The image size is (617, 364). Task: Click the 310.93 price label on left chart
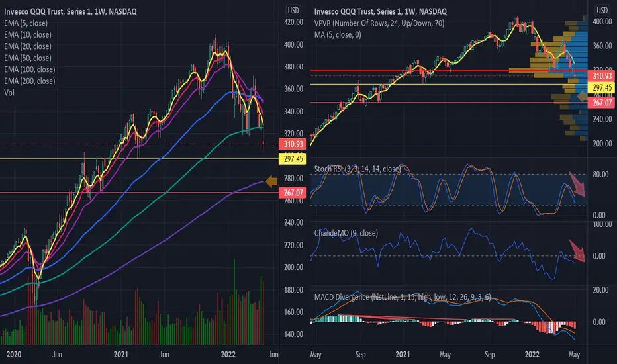pyautogui.click(x=293, y=144)
